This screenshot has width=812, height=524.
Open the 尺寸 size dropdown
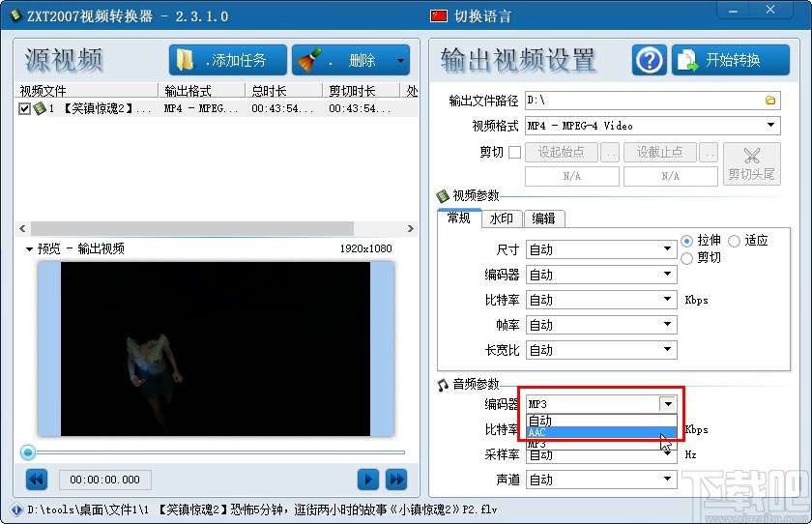point(601,249)
